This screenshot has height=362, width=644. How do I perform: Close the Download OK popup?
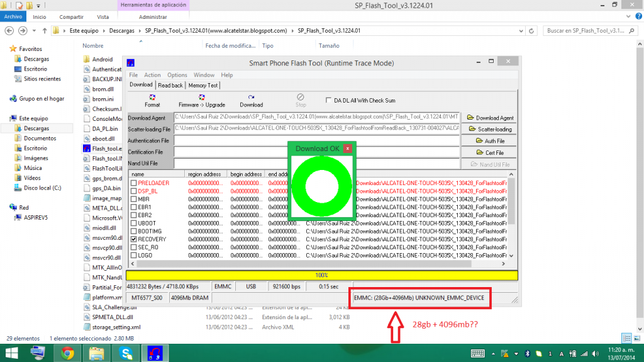click(347, 149)
